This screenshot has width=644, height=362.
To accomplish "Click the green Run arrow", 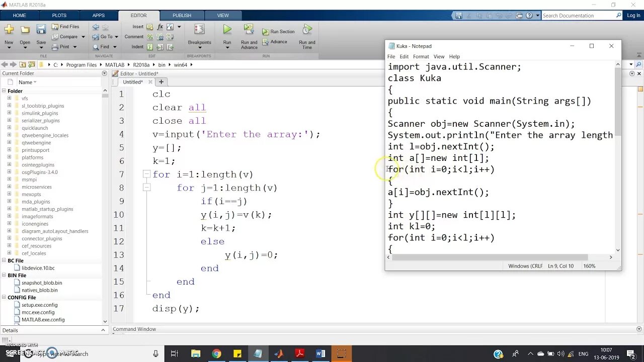I will click(227, 30).
